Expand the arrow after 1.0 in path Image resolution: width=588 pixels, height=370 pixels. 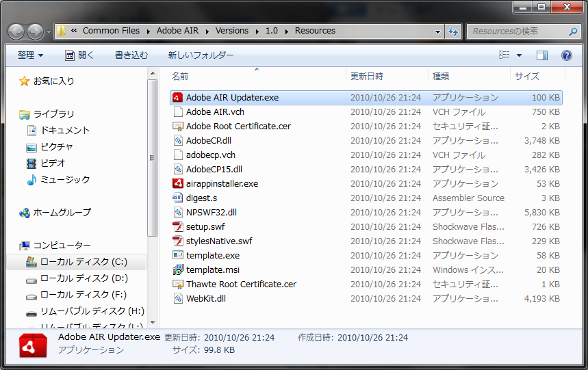[x=287, y=31]
